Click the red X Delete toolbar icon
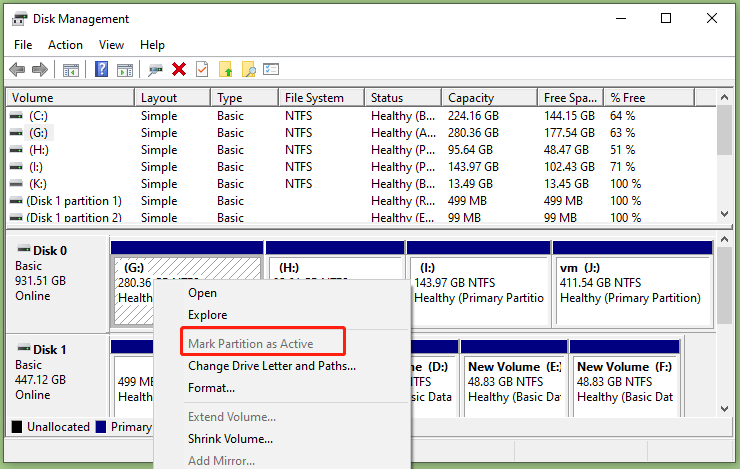The height and width of the screenshot is (469, 740). coord(179,69)
